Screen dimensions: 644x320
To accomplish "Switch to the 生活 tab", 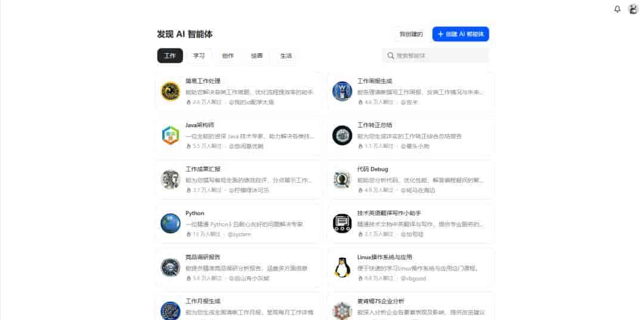I will pyautogui.click(x=286, y=56).
